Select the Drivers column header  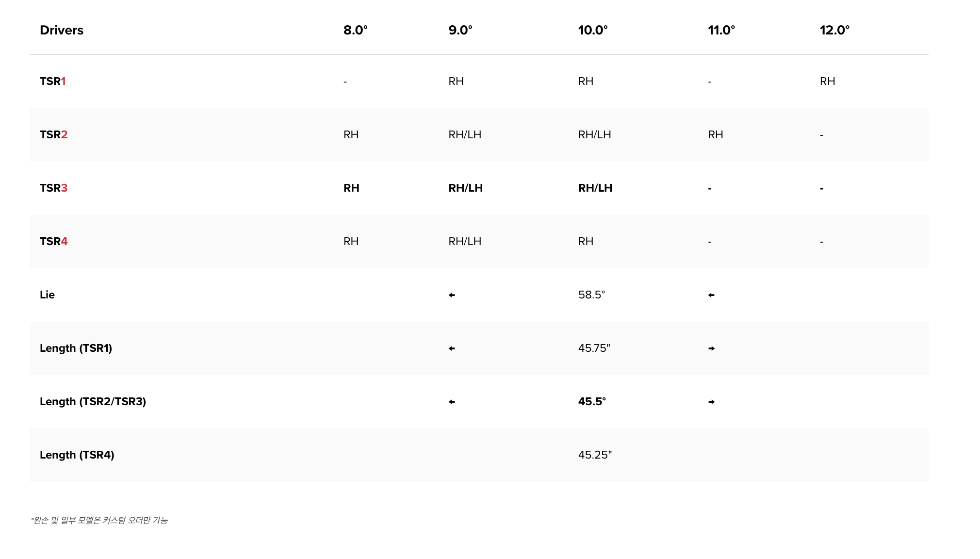coord(62,30)
